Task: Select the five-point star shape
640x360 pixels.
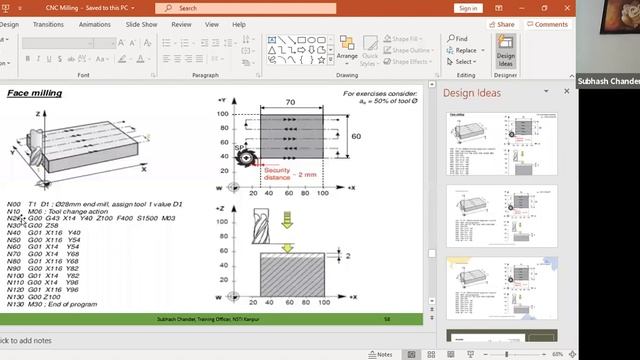Action: click(x=321, y=60)
